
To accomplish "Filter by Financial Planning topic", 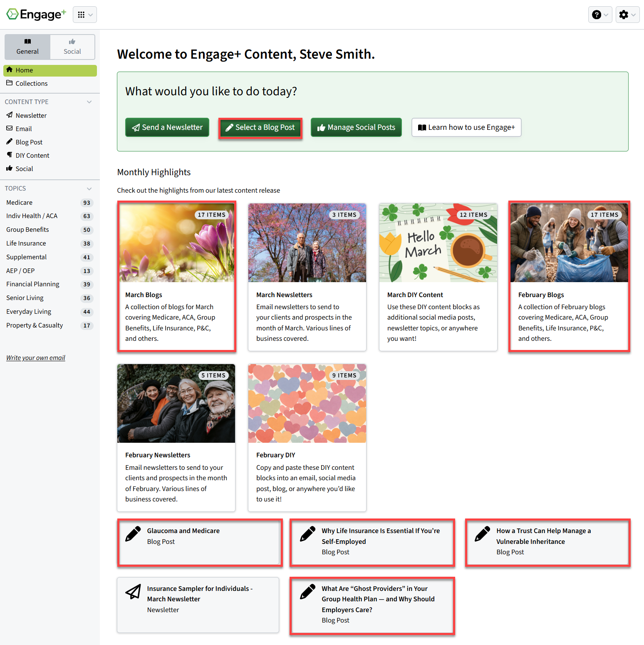I will coord(50,284).
